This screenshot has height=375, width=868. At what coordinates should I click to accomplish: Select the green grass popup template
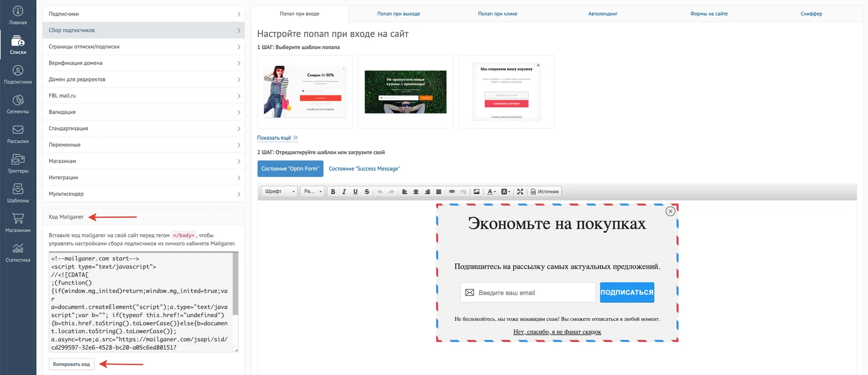pos(406,92)
